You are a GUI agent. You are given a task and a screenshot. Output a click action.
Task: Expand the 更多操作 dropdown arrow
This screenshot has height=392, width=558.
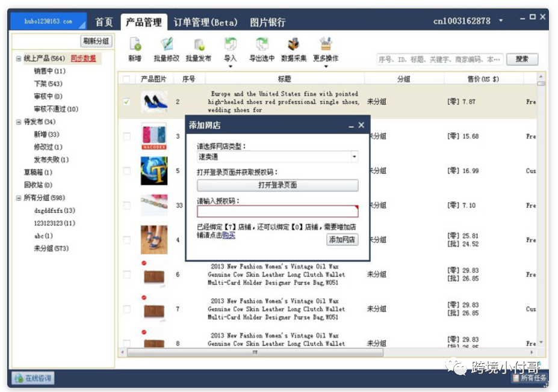tap(326, 67)
